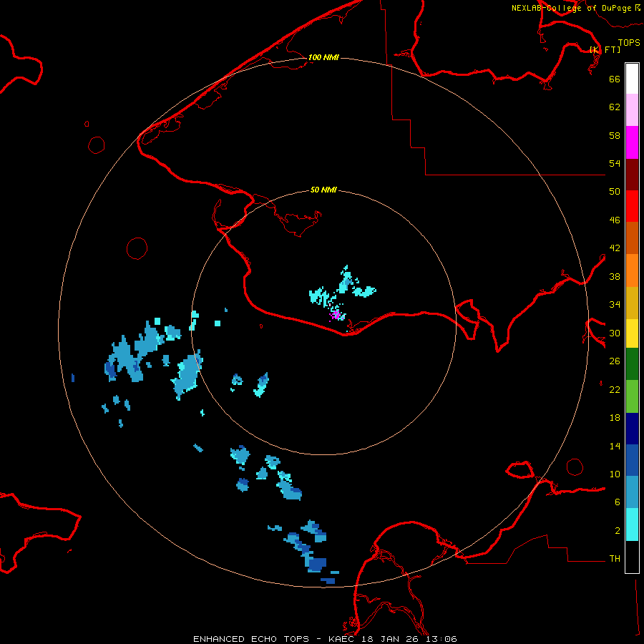Click the magenta echo cluster near radar center
The image size is (644, 644).
pos(336,316)
